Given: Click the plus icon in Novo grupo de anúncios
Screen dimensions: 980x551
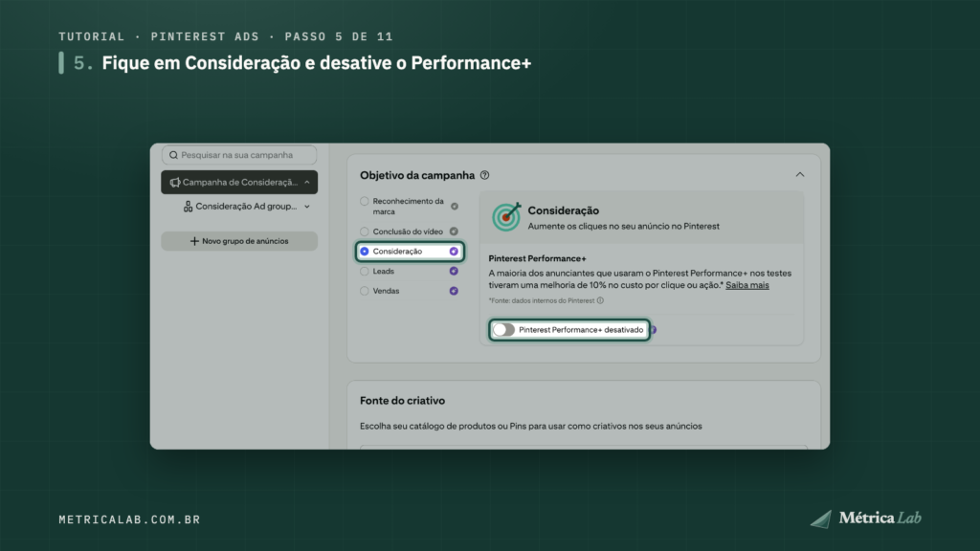Looking at the screenshot, I should pos(194,241).
